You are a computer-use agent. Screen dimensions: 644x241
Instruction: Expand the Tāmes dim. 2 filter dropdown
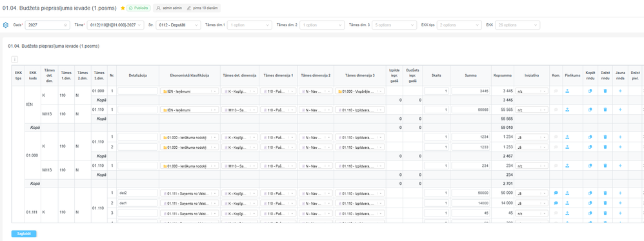[322, 25]
